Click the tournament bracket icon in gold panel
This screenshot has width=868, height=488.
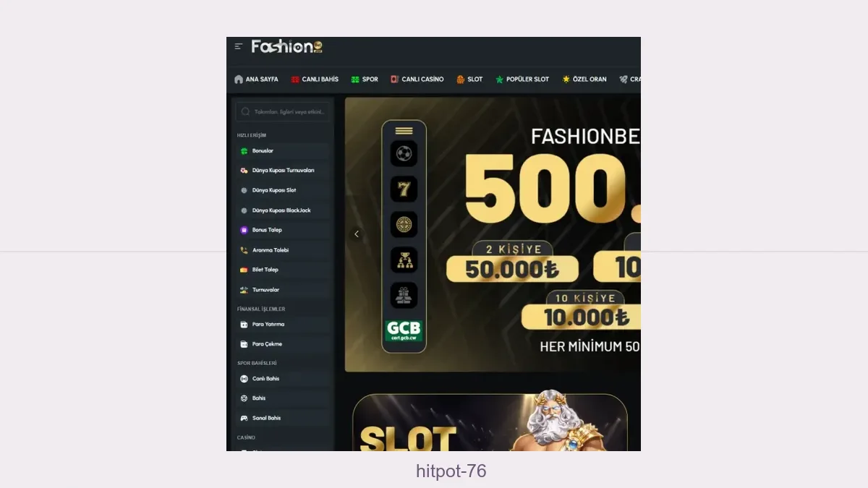click(x=404, y=260)
